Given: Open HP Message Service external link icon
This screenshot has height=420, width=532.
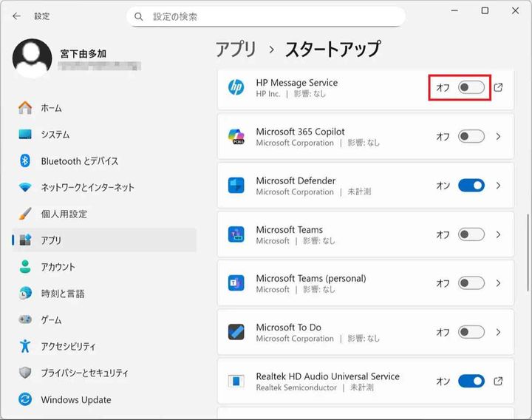Looking at the screenshot, I should (499, 88).
